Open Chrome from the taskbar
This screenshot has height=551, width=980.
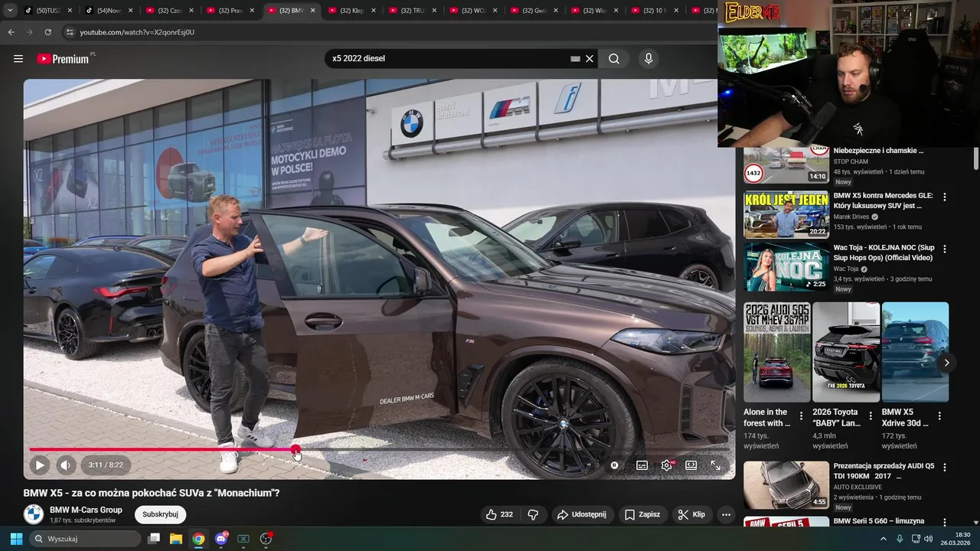198,539
